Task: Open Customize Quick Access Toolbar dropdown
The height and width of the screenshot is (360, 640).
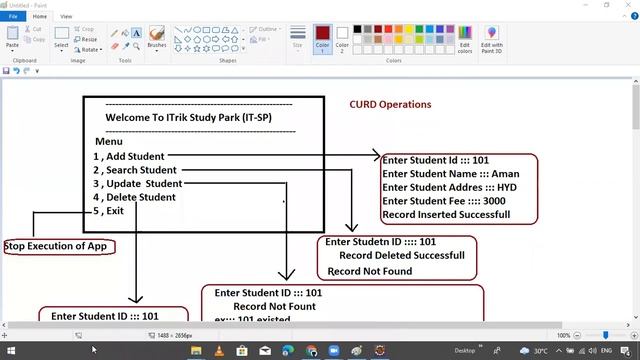Action: click(x=37, y=71)
